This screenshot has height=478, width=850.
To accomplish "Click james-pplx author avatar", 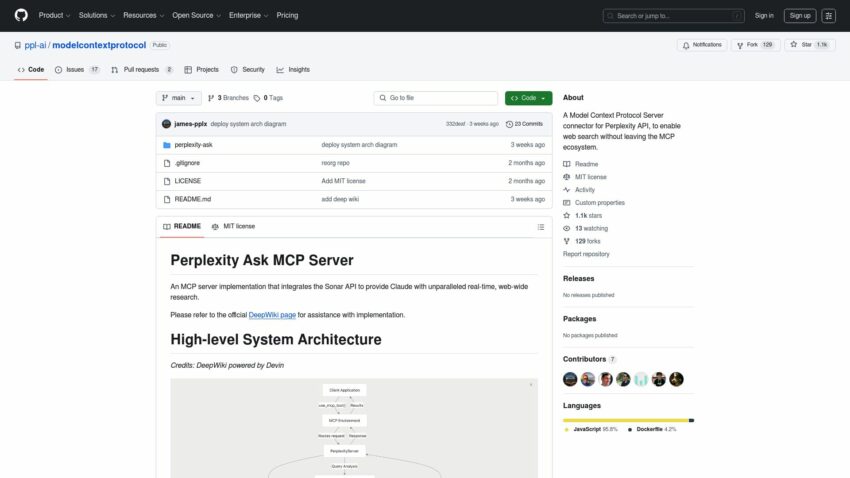I will click(x=166, y=124).
